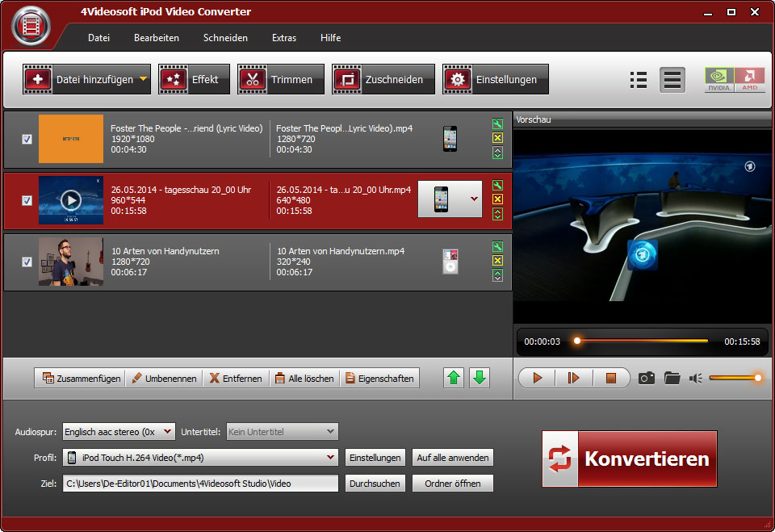This screenshot has width=775, height=532.
Task: Open the Hilfe menu
Action: (331, 38)
